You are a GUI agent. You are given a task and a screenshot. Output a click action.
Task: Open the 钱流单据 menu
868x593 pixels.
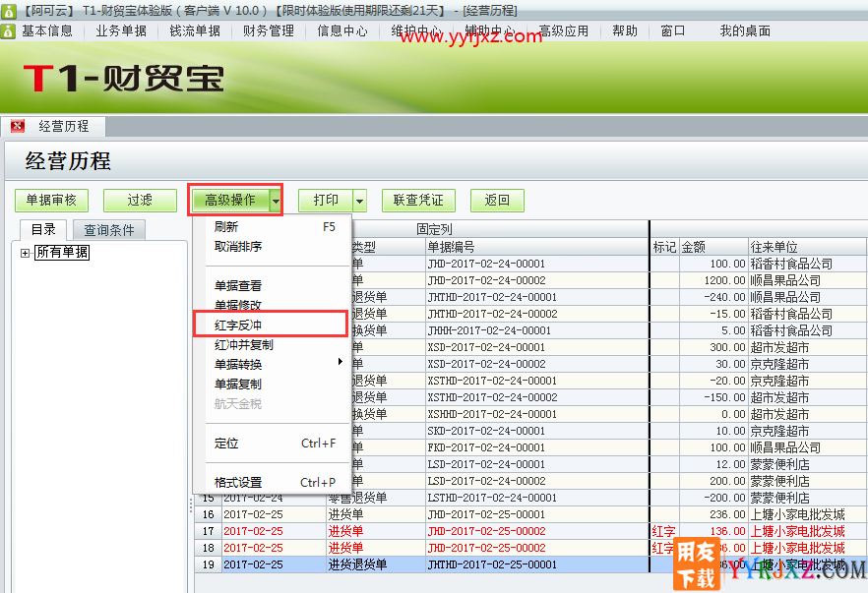pos(195,31)
